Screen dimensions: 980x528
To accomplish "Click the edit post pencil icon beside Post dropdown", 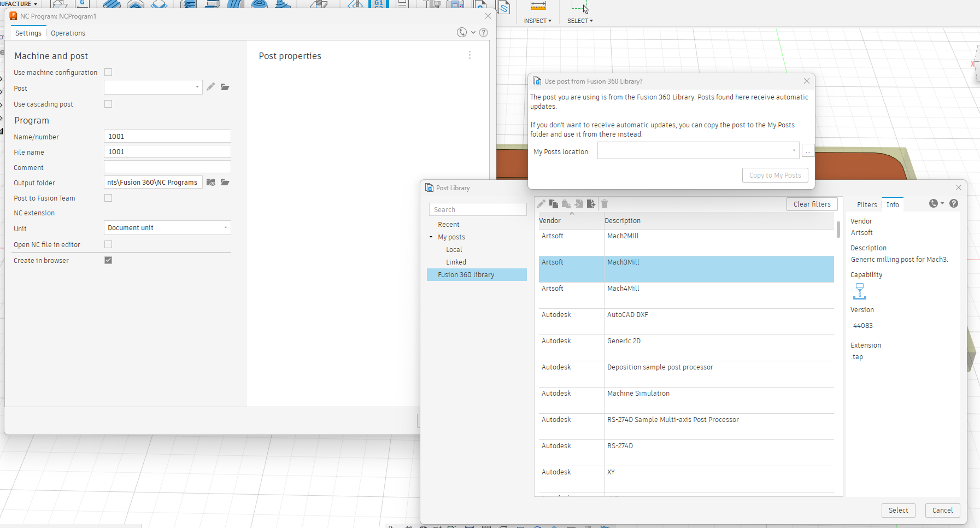I will (210, 87).
